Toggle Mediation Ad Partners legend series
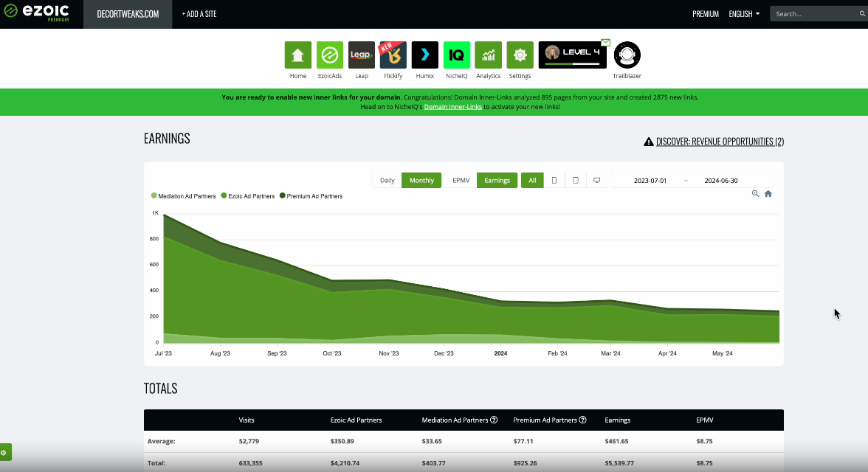 184,196
